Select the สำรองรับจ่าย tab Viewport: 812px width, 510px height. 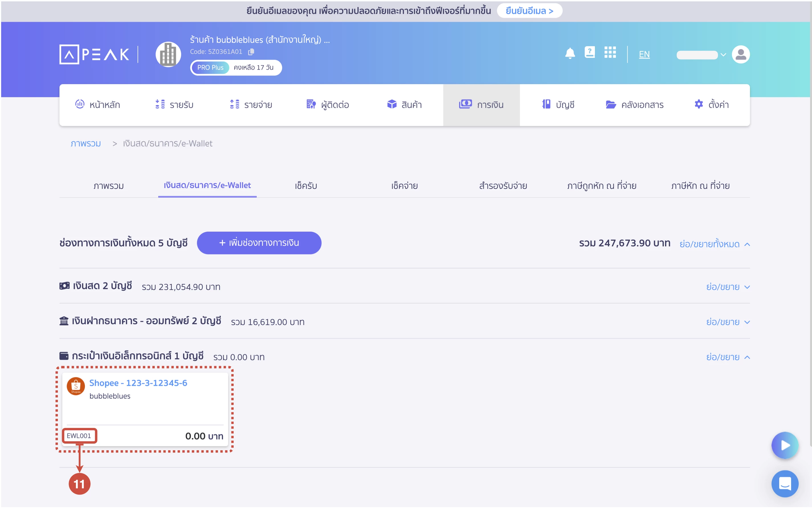[502, 185]
